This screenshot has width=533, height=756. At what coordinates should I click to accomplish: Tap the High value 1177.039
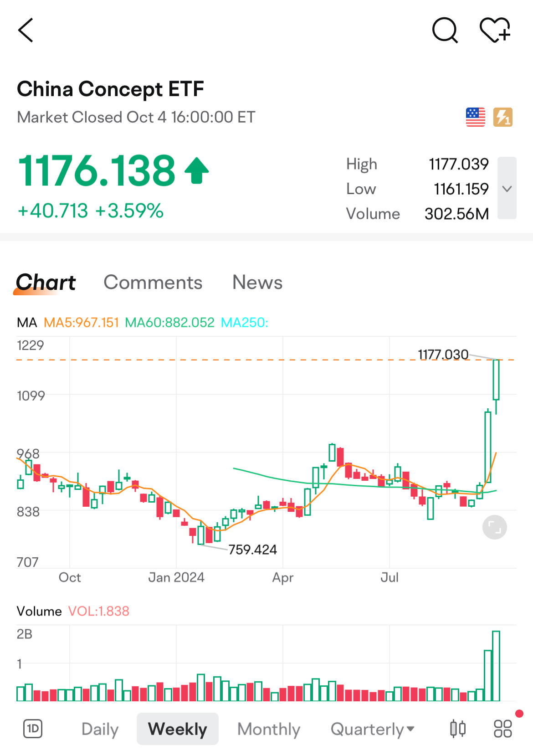(x=459, y=164)
